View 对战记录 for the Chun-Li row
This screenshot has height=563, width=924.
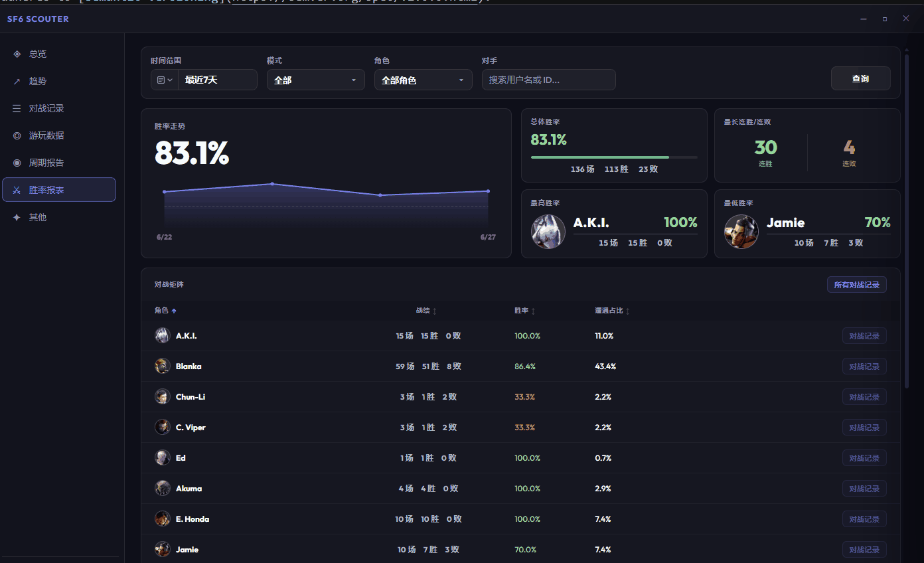(864, 397)
